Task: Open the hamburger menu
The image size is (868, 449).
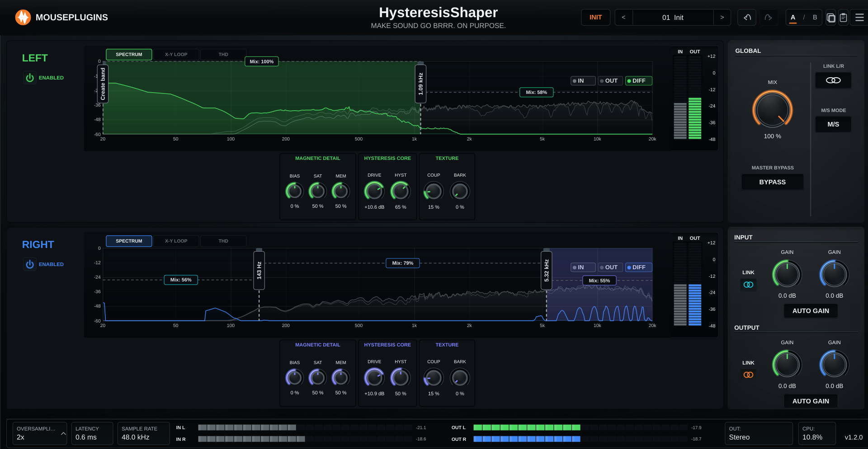Action: pos(859,17)
